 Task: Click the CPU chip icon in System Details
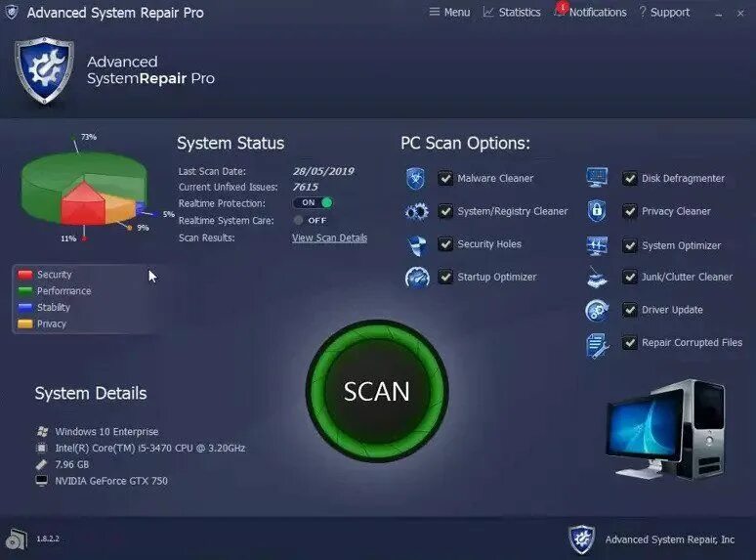click(42, 448)
